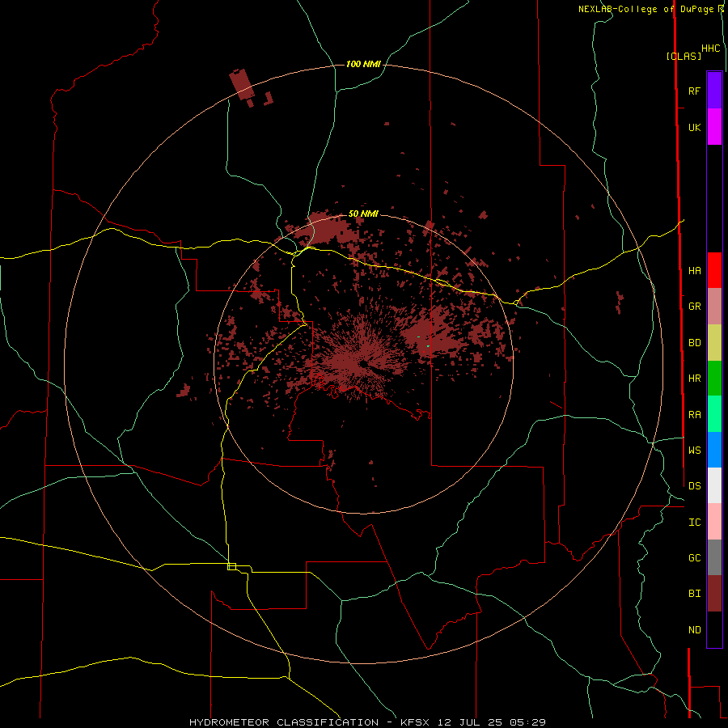Click the HYDROMETEOR CLASSIFICATION title text
This screenshot has width=728, height=728.
tap(284, 722)
